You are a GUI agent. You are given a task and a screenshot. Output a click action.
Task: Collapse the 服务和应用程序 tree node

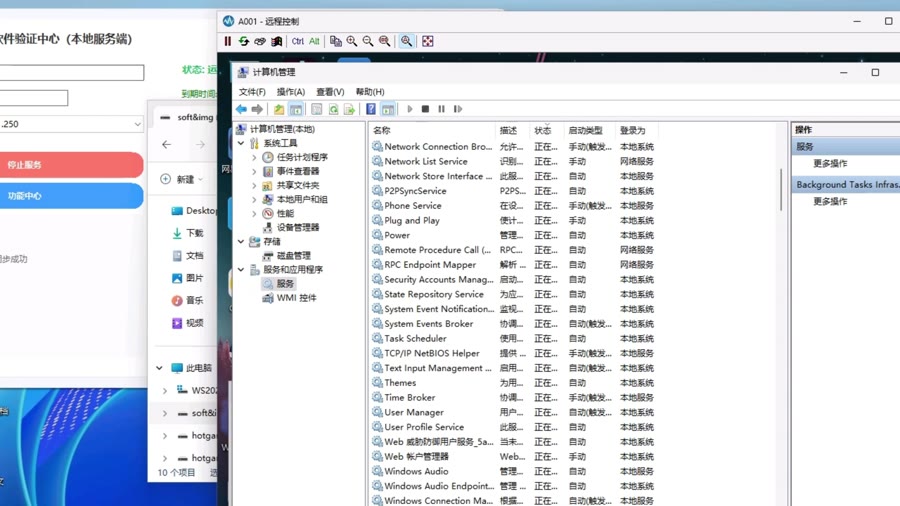(x=241, y=270)
